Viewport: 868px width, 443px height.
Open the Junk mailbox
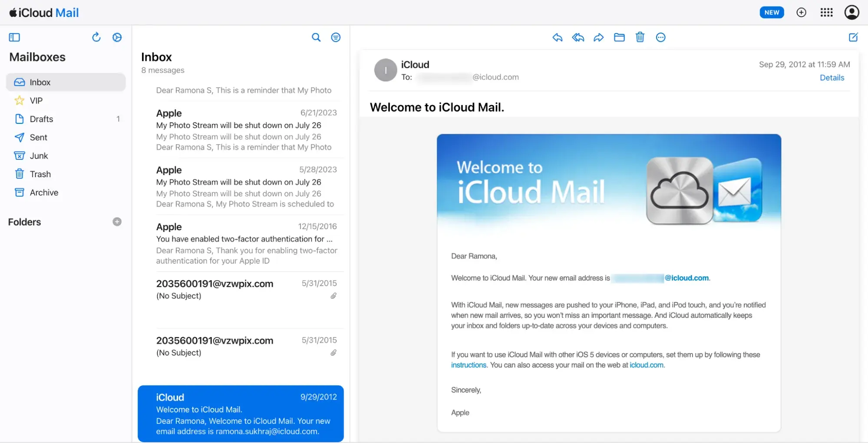[66, 155]
